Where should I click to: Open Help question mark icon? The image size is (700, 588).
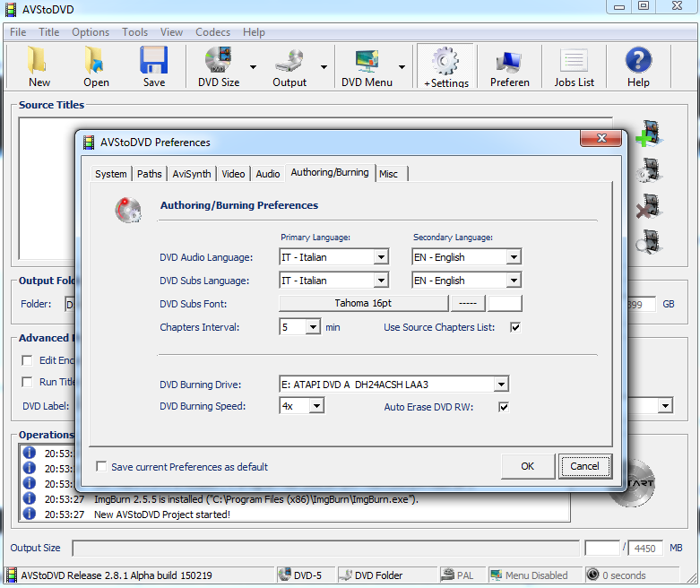(x=638, y=60)
